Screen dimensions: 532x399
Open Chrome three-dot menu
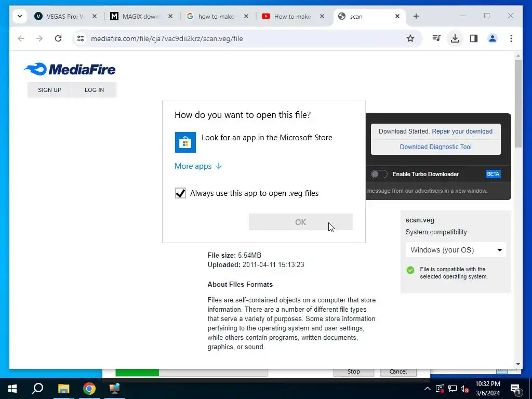[511, 38]
